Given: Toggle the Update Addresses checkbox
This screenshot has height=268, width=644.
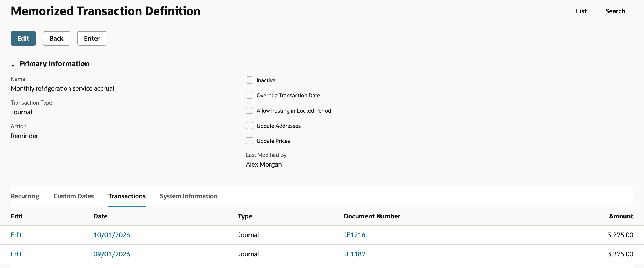Looking at the screenshot, I should click(250, 126).
